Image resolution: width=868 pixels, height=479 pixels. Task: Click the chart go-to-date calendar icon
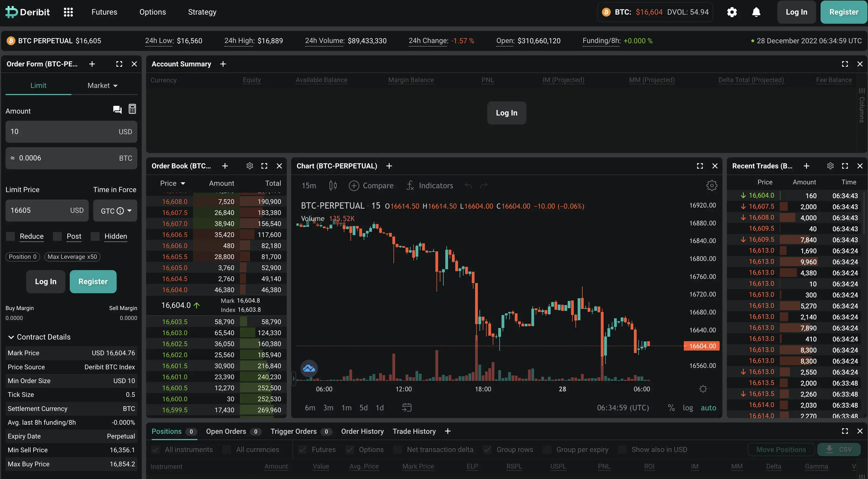[407, 408]
